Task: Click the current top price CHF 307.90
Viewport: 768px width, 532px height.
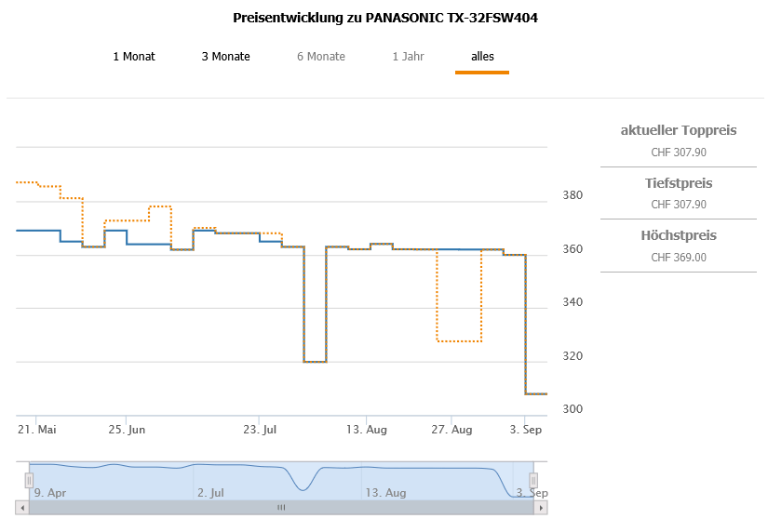Action: pyautogui.click(x=679, y=153)
